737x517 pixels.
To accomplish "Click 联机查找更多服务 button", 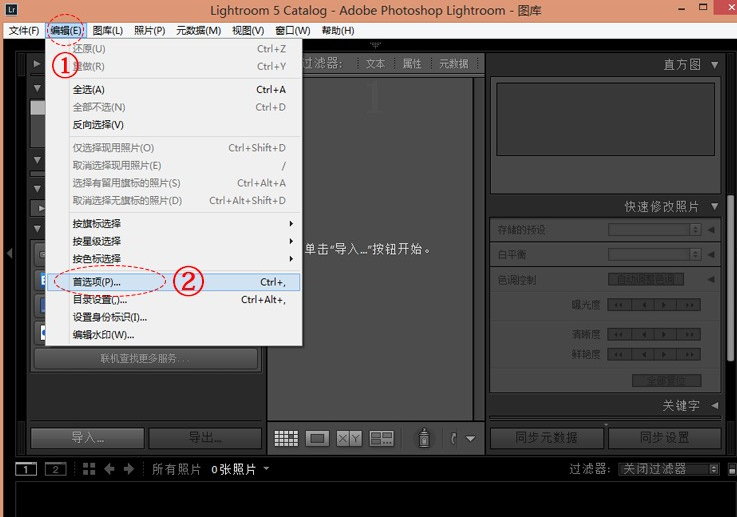I will click(146, 359).
